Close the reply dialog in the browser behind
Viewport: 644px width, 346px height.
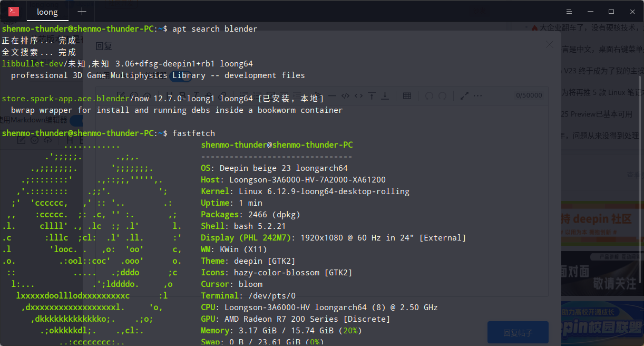[550, 45]
